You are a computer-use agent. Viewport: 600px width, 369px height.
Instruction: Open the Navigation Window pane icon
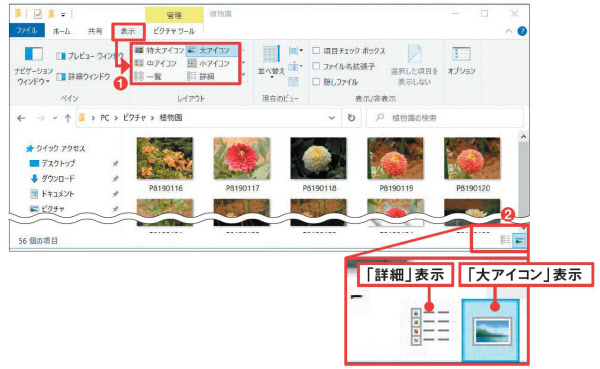click(34, 65)
